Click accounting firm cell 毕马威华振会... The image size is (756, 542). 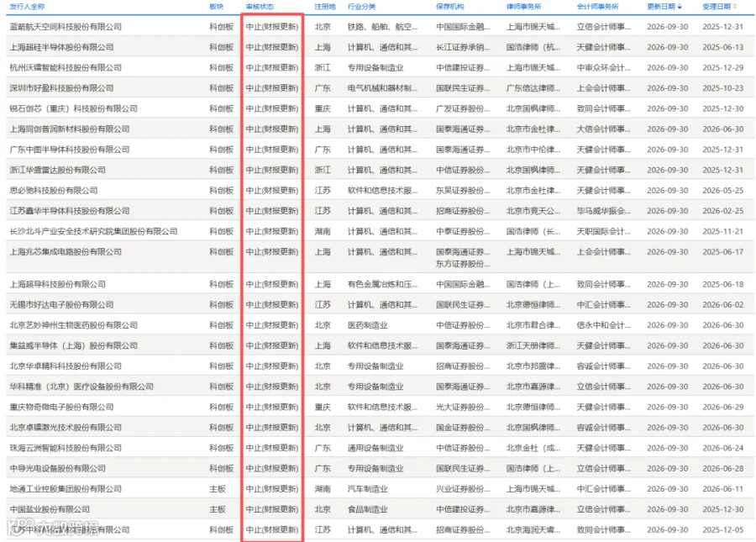point(604,211)
